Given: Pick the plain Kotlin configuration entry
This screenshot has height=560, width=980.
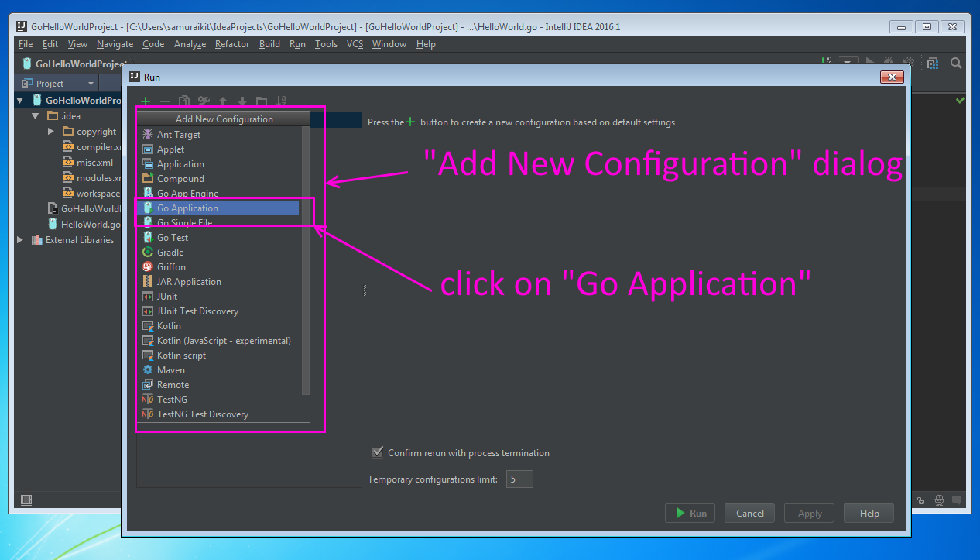Looking at the screenshot, I should tap(218, 326).
